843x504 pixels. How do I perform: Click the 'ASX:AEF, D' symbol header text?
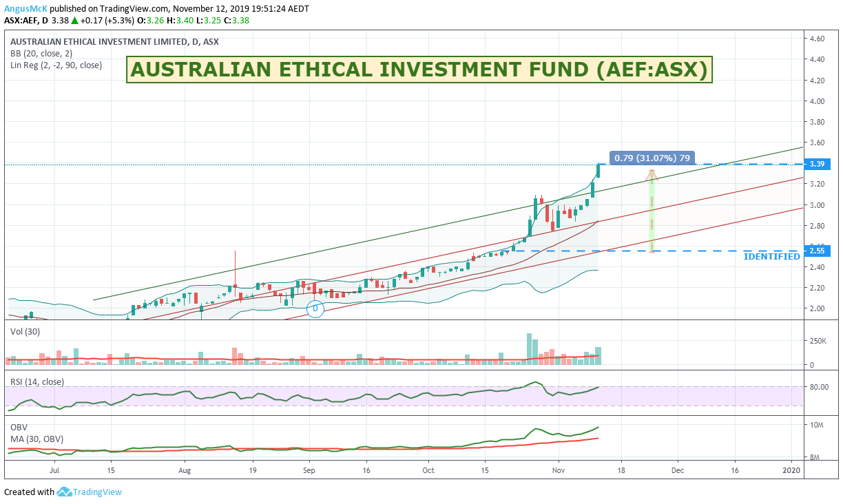(26, 20)
